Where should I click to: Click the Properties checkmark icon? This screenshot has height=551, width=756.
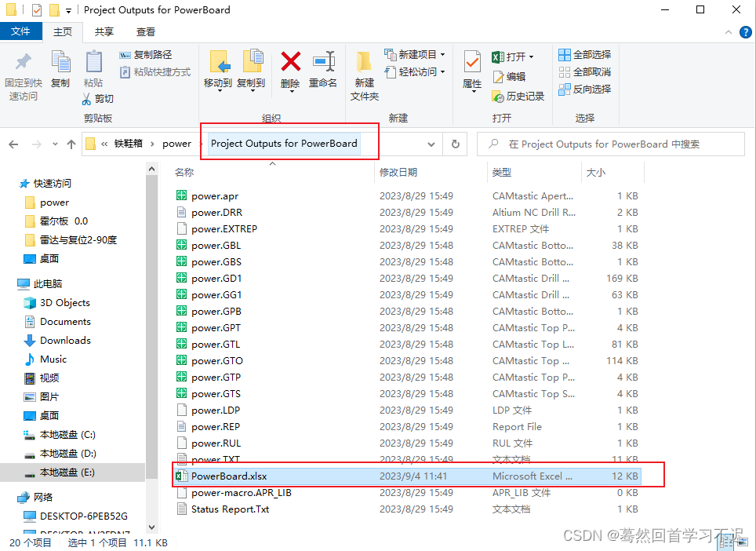coord(472,62)
